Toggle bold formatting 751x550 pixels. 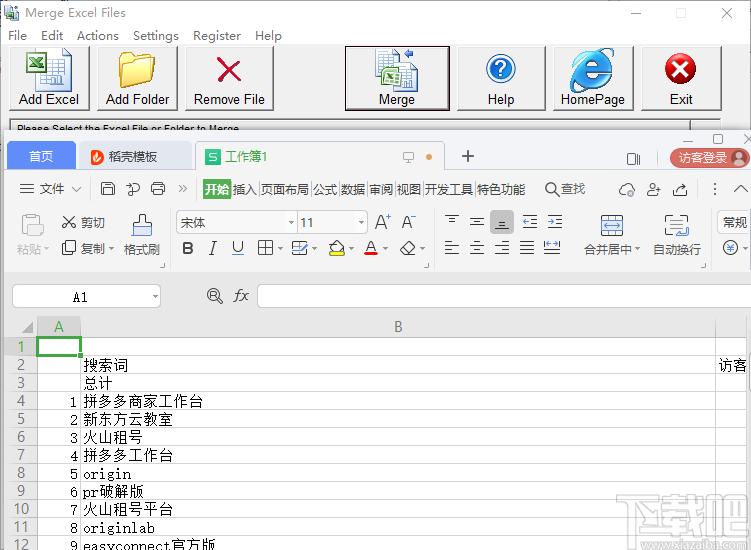[x=188, y=248]
